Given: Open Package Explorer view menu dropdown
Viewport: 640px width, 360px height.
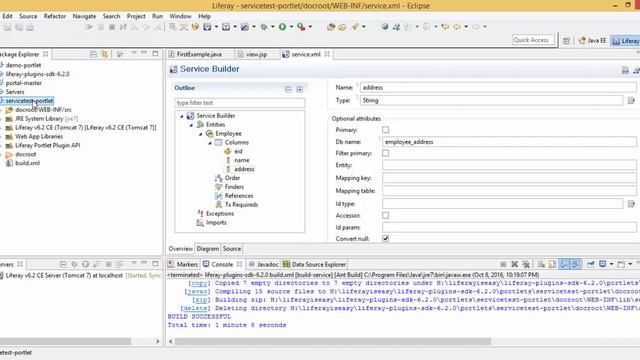Looking at the screenshot, I should [x=134, y=53].
